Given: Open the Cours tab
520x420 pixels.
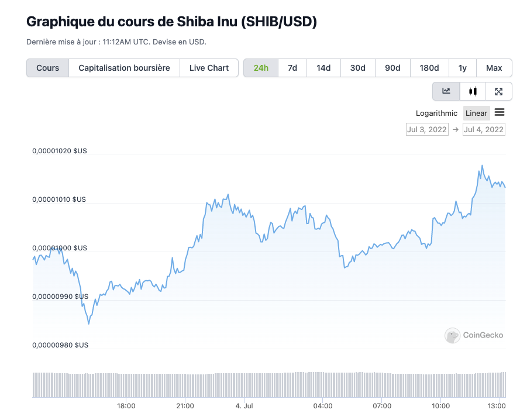Looking at the screenshot, I should point(47,68).
